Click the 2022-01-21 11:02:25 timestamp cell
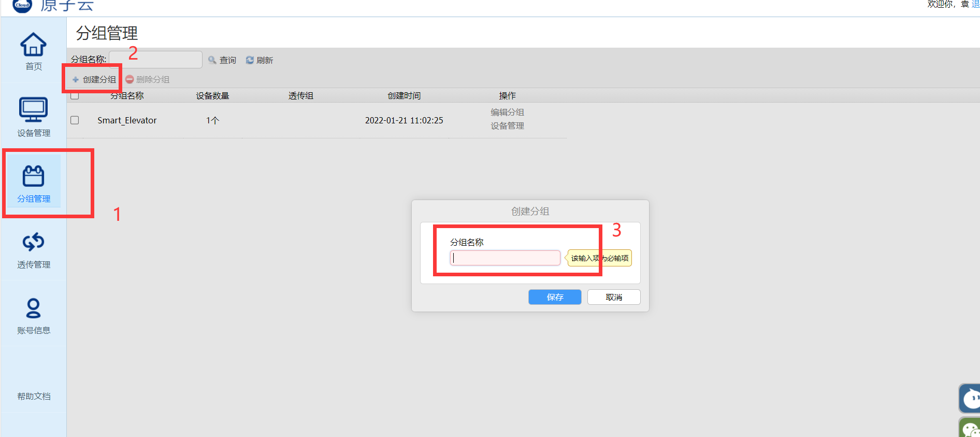 tap(404, 120)
